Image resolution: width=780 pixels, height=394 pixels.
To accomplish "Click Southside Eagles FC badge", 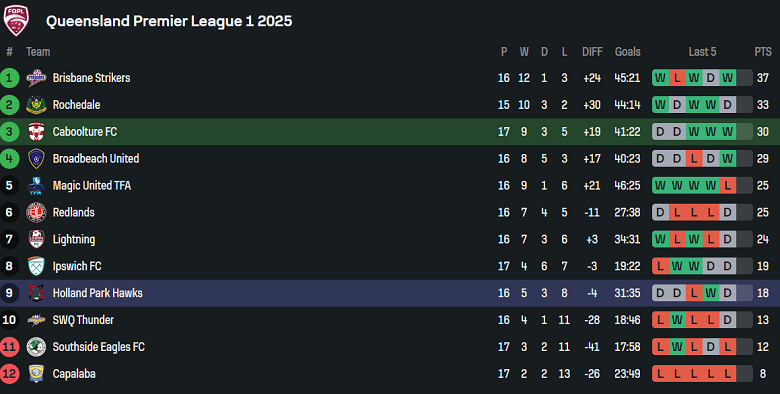I will (36, 346).
